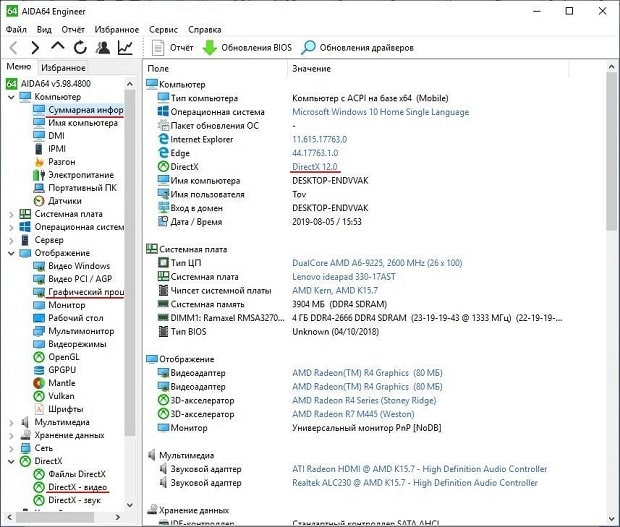Open the user icon in the toolbar
The height and width of the screenshot is (527, 620).
[x=103, y=48]
